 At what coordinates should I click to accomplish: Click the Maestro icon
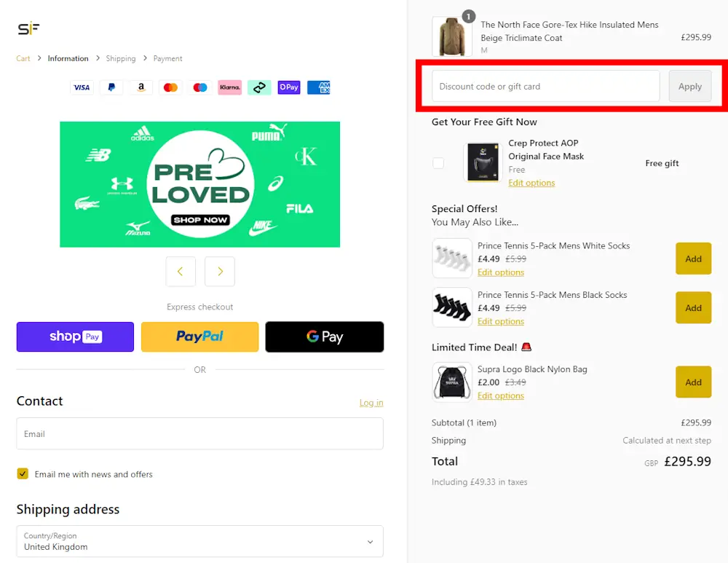tap(200, 87)
